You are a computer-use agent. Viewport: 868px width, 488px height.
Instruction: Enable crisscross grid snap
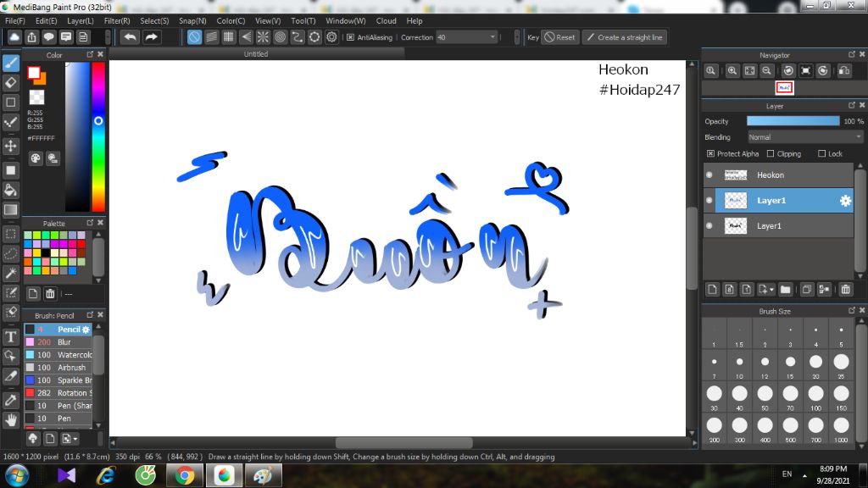(x=229, y=37)
